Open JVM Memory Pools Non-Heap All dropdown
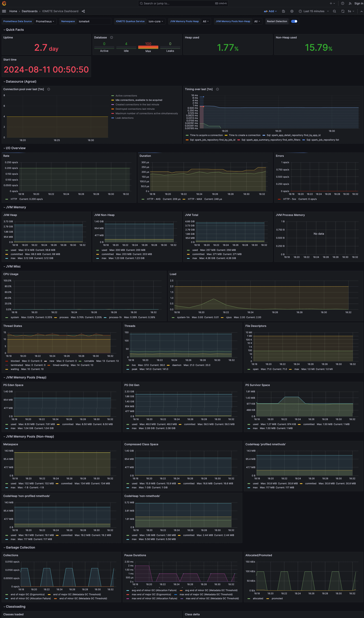The height and width of the screenshot is (618, 364). point(257,21)
